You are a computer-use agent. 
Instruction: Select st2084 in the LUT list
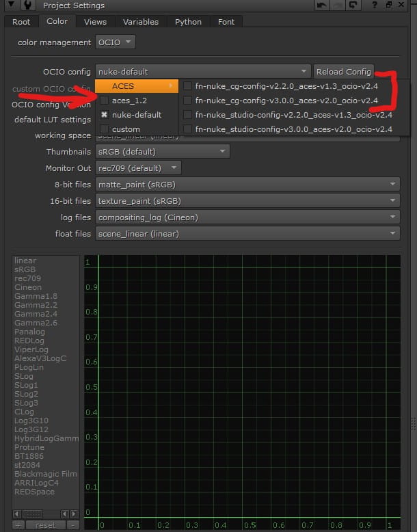(x=27, y=465)
